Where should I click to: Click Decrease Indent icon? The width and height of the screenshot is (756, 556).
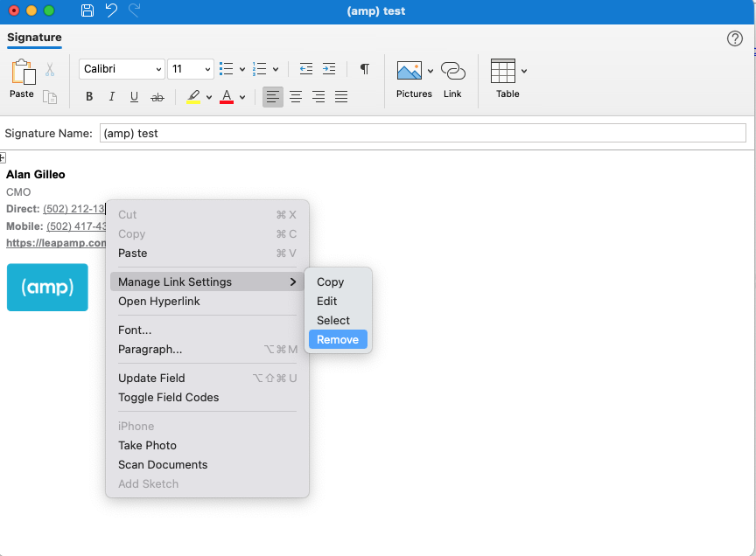point(305,69)
